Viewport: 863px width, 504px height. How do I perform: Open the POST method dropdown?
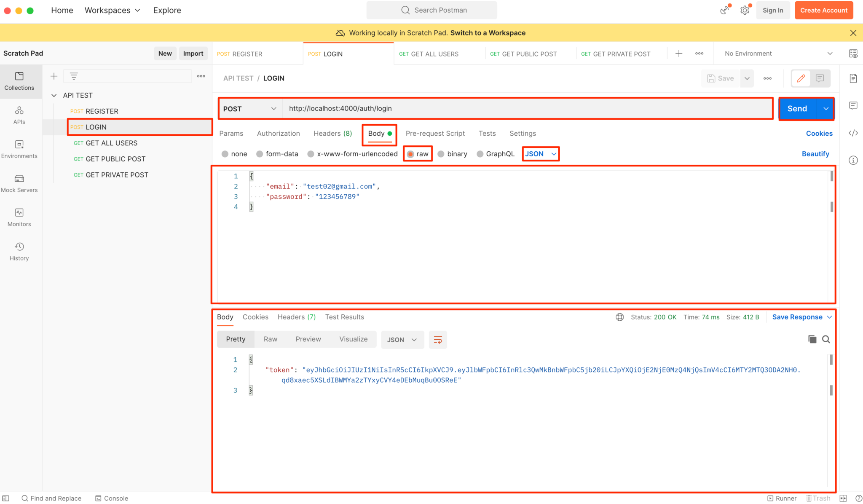tap(249, 108)
